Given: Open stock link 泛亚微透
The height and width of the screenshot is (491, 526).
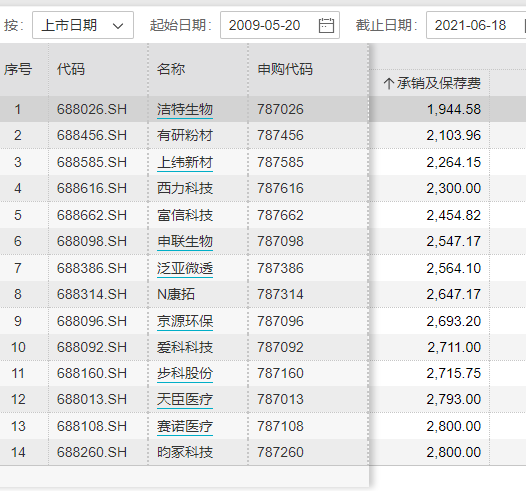Looking at the screenshot, I should [x=185, y=268].
